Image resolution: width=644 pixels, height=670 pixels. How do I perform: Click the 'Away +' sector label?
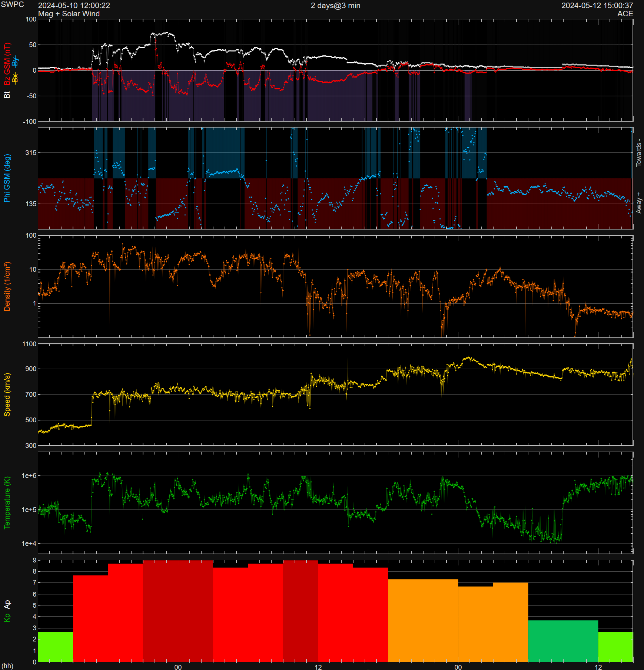coord(639,203)
